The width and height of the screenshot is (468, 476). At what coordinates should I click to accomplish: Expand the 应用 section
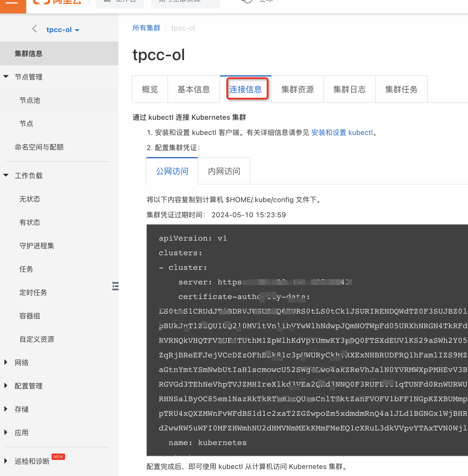[6, 432]
